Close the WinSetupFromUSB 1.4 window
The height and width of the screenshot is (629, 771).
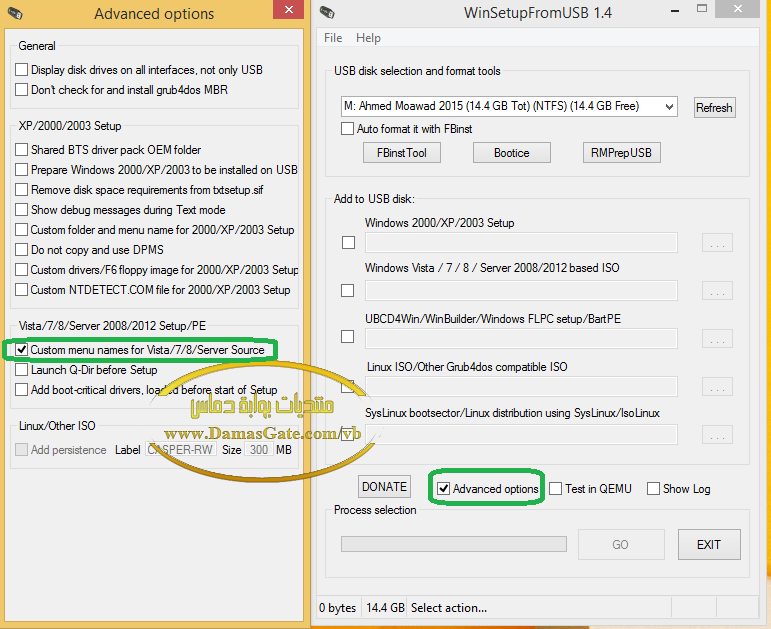pos(738,9)
